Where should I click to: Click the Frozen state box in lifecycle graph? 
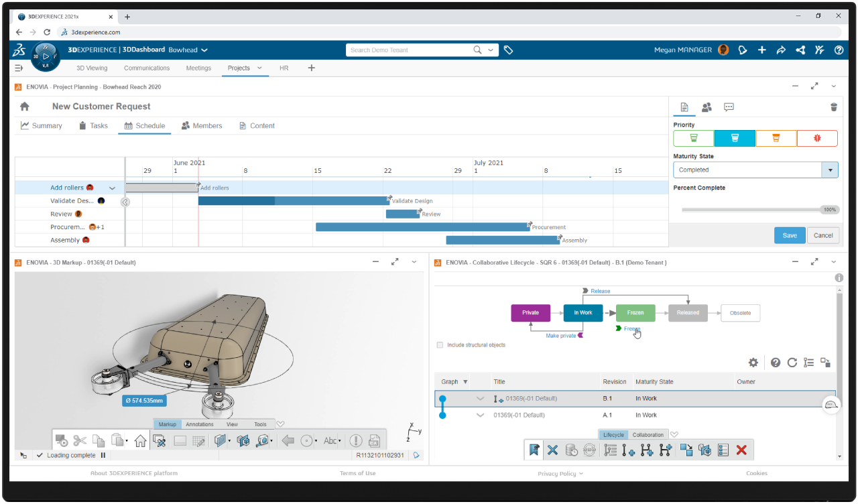pyautogui.click(x=635, y=312)
